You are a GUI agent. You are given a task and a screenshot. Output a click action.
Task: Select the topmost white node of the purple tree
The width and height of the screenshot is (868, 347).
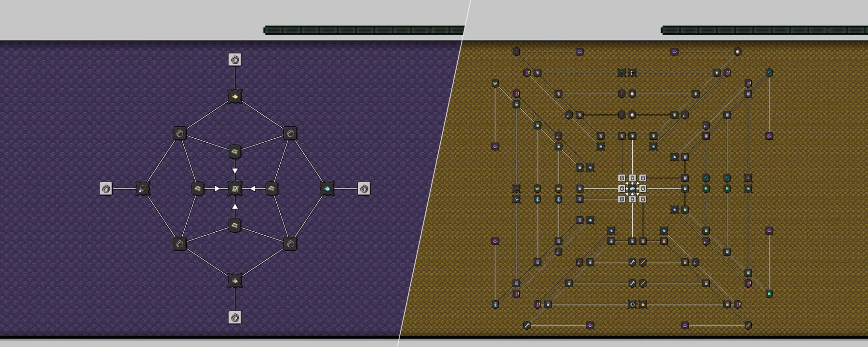[x=235, y=60]
